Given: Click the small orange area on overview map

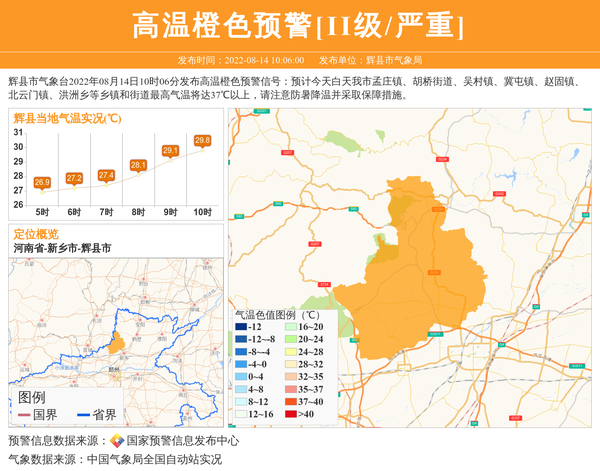Looking at the screenshot, I should click(x=117, y=342).
